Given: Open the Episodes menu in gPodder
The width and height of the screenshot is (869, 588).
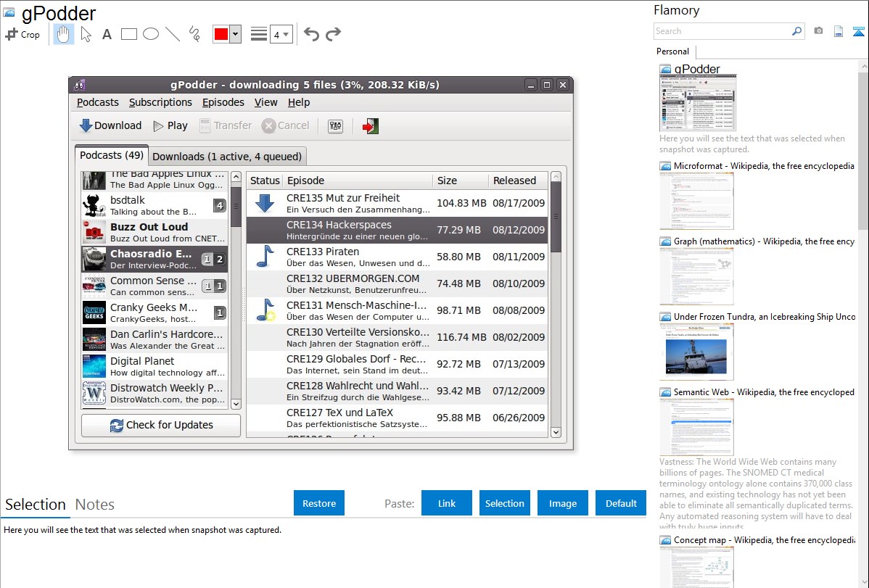Looking at the screenshot, I should pos(223,102).
